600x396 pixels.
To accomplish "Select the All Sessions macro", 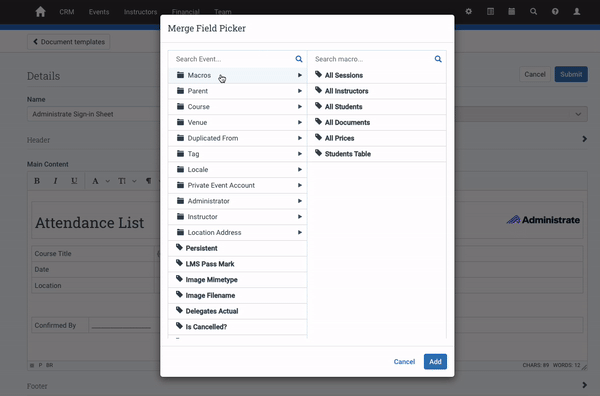I will (x=377, y=75).
